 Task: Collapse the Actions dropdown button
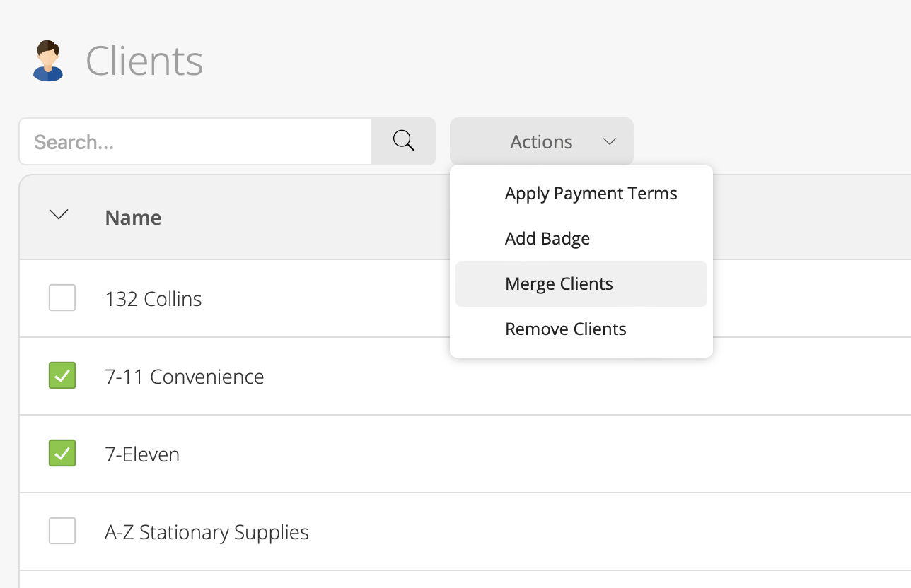click(541, 141)
